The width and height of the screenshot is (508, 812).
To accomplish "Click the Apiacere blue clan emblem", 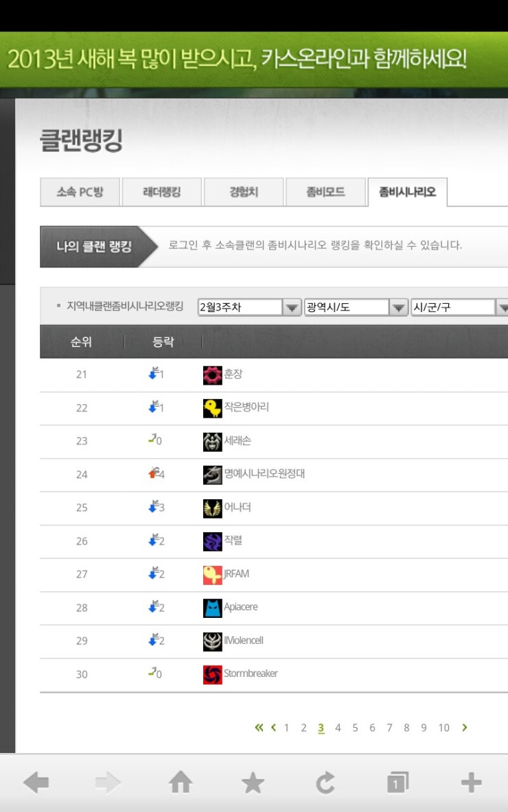I will point(213,608).
